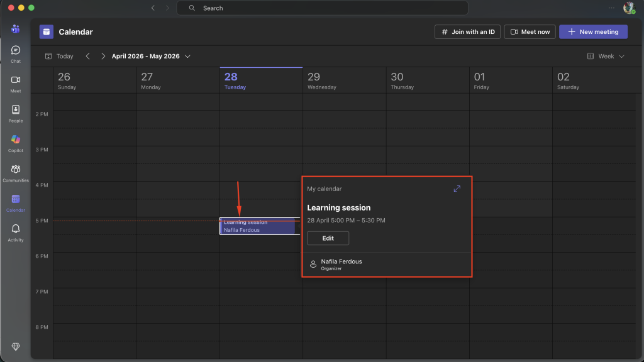Screen dimensions: 644x362
Task: Click the New meeting button
Action: click(593, 31)
